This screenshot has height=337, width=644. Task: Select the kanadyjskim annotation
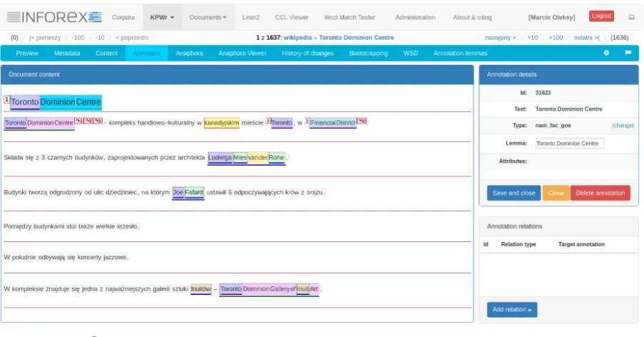pos(221,123)
